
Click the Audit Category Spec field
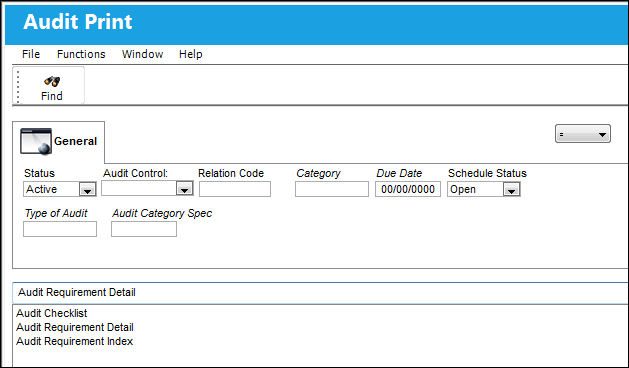144,229
